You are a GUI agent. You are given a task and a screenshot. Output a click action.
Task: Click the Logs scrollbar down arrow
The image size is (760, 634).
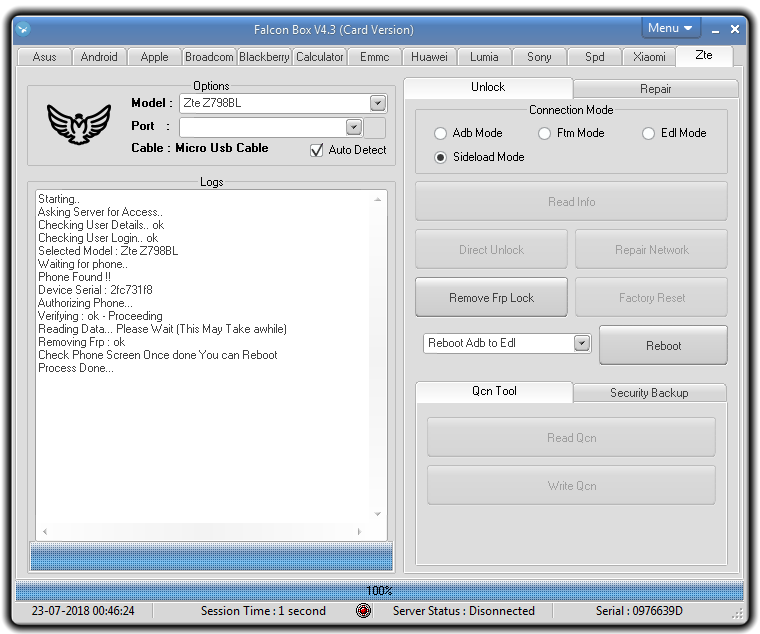click(378, 514)
